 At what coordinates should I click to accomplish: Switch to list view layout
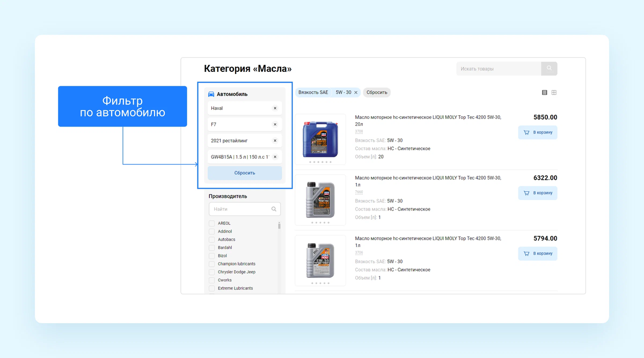545,93
